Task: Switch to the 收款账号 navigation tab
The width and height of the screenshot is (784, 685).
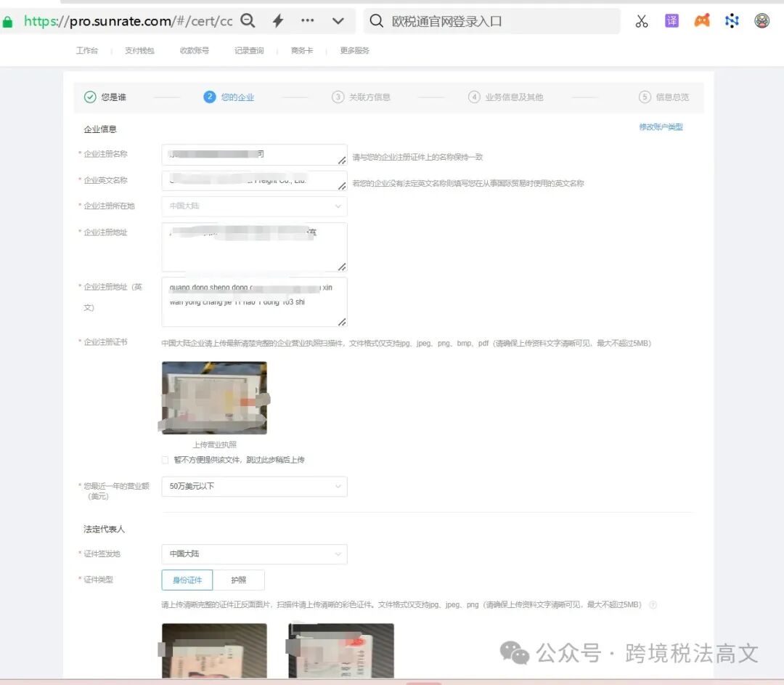Action: (x=194, y=50)
